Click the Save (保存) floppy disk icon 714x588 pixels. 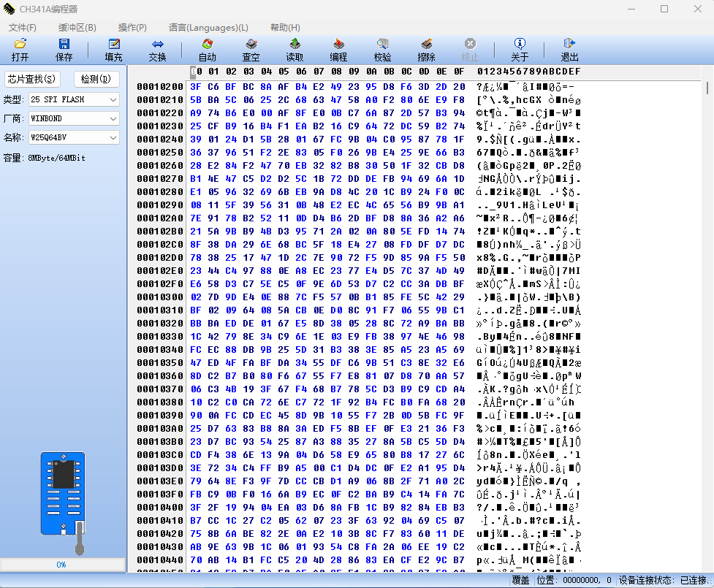[x=64, y=45]
